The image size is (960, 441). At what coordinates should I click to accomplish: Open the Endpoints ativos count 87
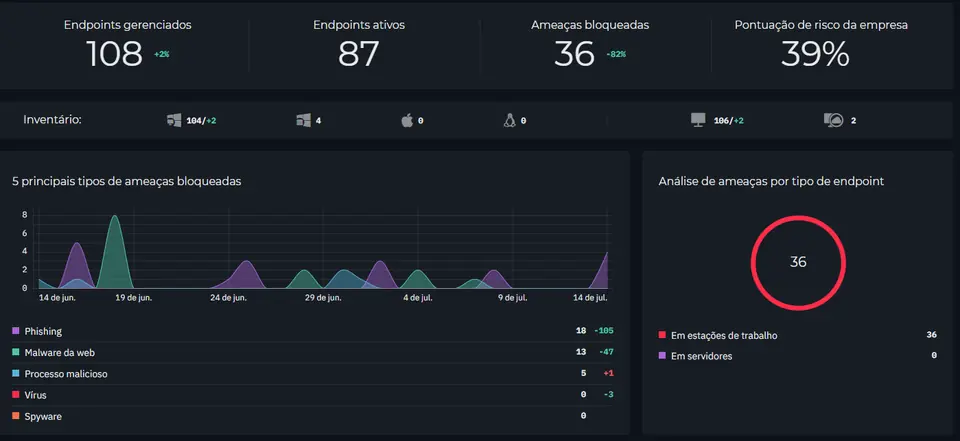(359, 54)
